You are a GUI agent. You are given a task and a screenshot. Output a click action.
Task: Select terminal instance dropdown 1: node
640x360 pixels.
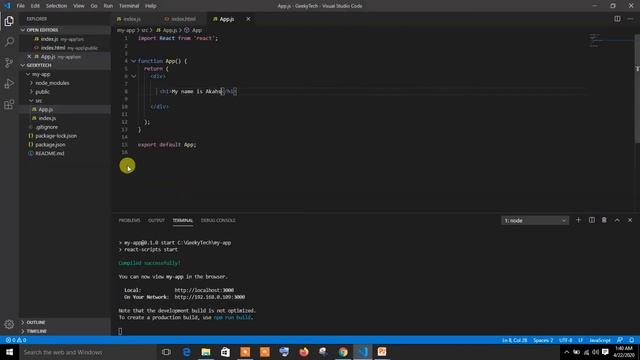point(535,220)
